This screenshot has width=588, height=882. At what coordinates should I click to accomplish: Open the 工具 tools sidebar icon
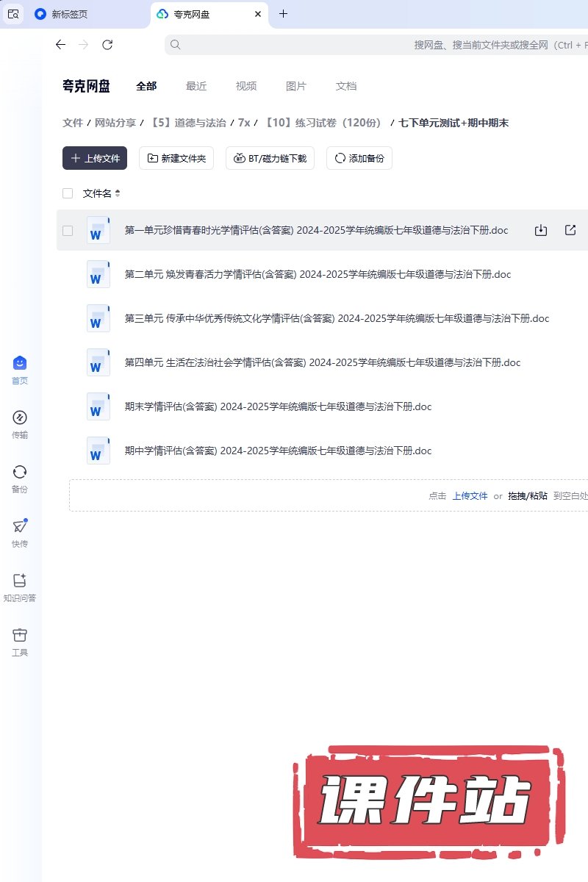pyautogui.click(x=20, y=636)
